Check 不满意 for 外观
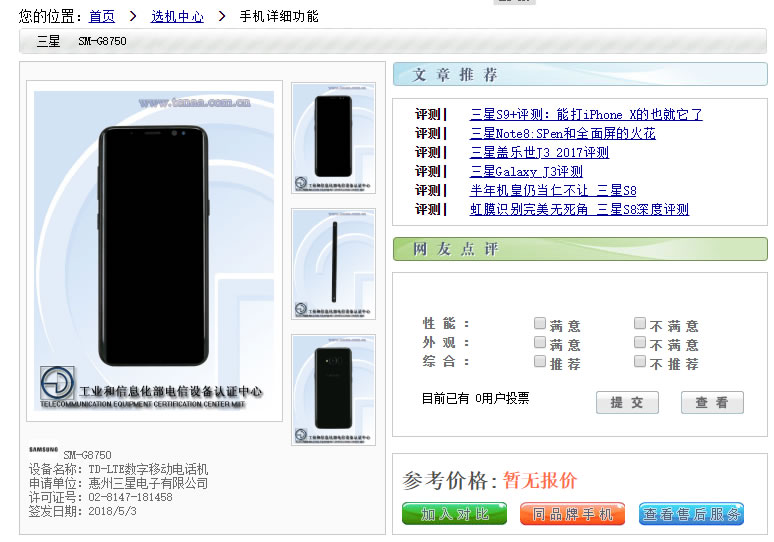Viewport: 774px width, 542px height. click(x=640, y=342)
